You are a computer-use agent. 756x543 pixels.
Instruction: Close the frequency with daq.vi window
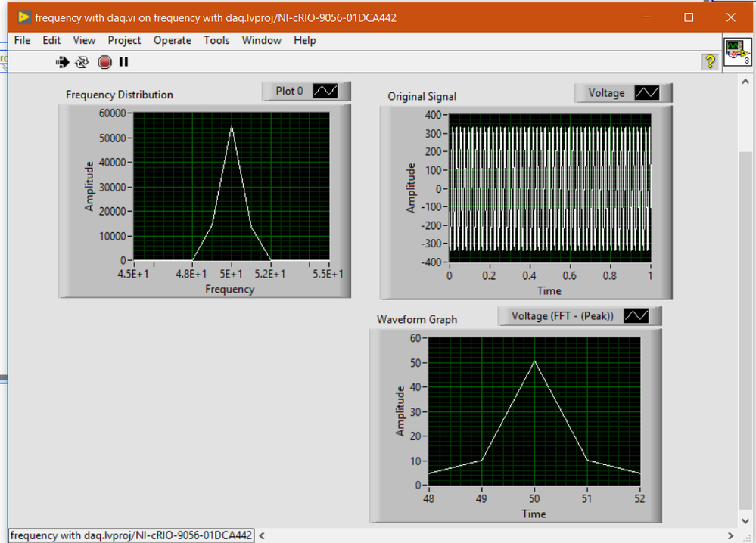(731, 17)
